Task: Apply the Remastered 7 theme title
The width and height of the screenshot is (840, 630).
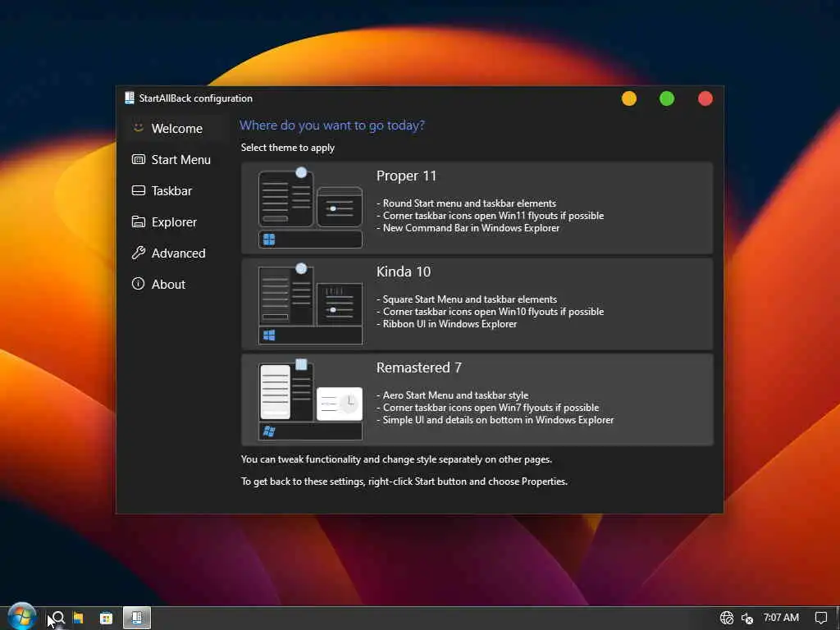Action: [x=419, y=367]
